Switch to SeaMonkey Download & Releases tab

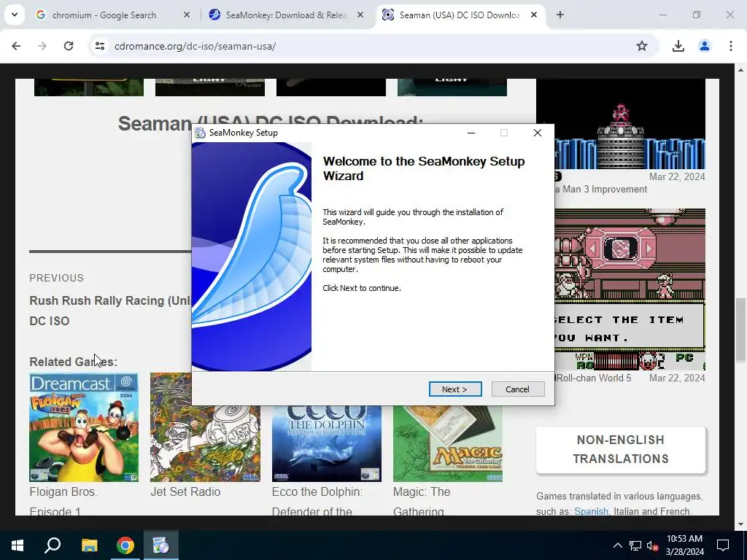click(286, 15)
